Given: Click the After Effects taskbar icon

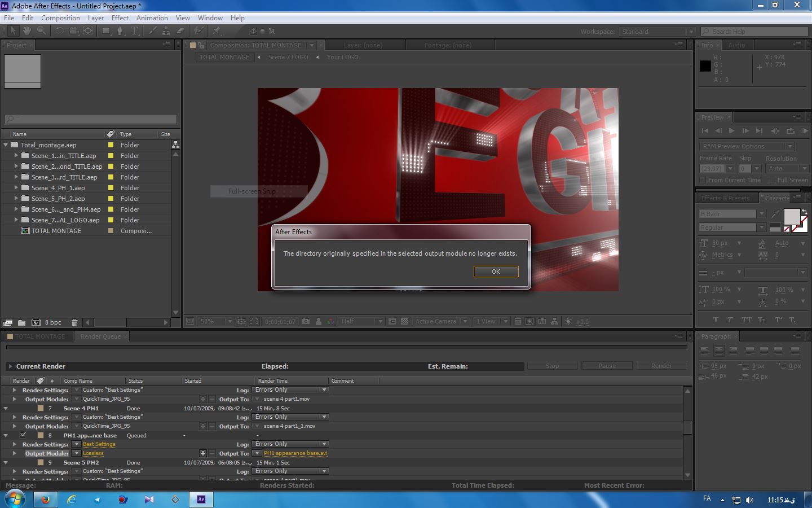Looking at the screenshot, I should (x=201, y=500).
